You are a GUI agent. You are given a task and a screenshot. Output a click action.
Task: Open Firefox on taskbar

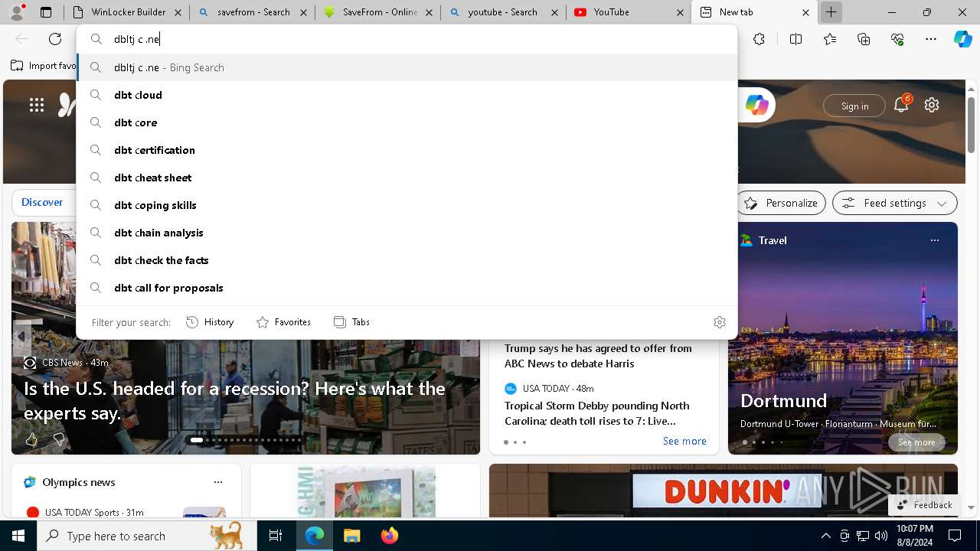coord(389,536)
